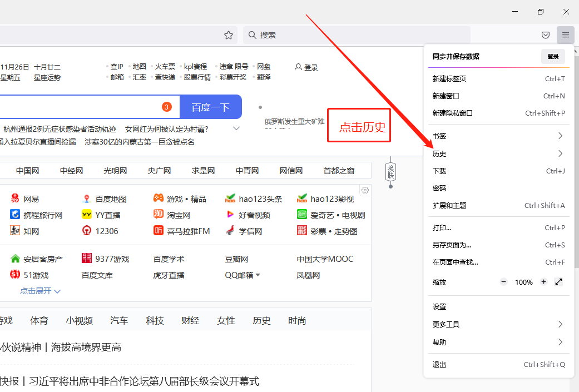Open the 时尚 news tab
The width and height of the screenshot is (579, 392).
(x=297, y=320)
